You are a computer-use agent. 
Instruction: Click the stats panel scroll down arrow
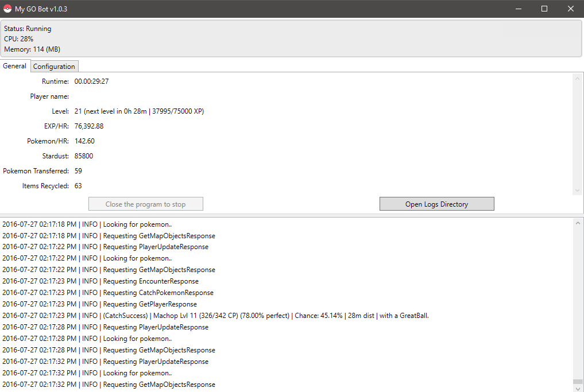(x=578, y=191)
